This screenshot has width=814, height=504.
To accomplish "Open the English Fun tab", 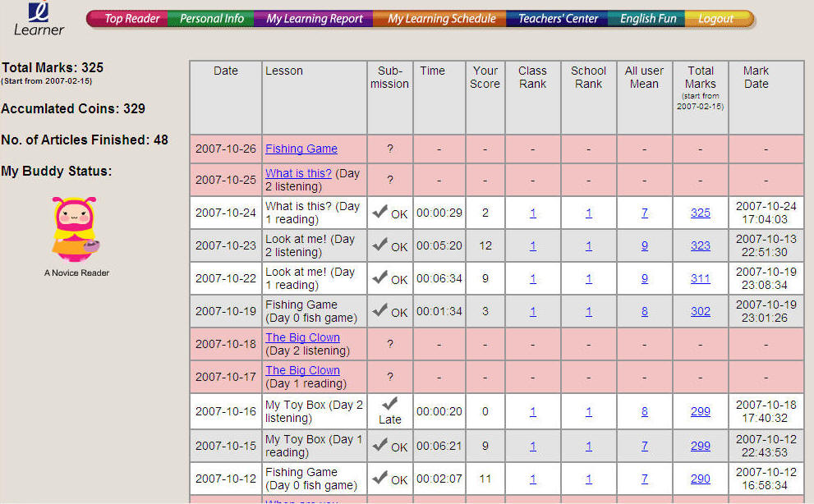I will [x=647, y=19].
